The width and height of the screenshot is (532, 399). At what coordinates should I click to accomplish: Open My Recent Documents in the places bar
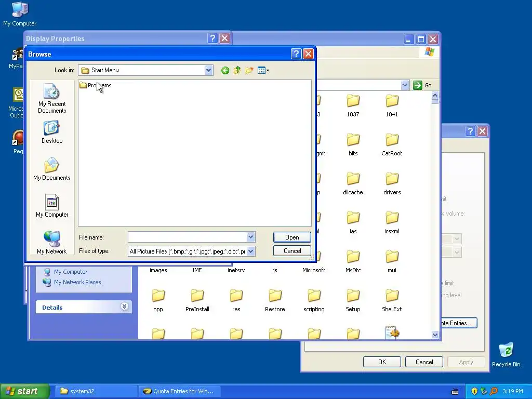pyautogui.click(x=52, y=98)
